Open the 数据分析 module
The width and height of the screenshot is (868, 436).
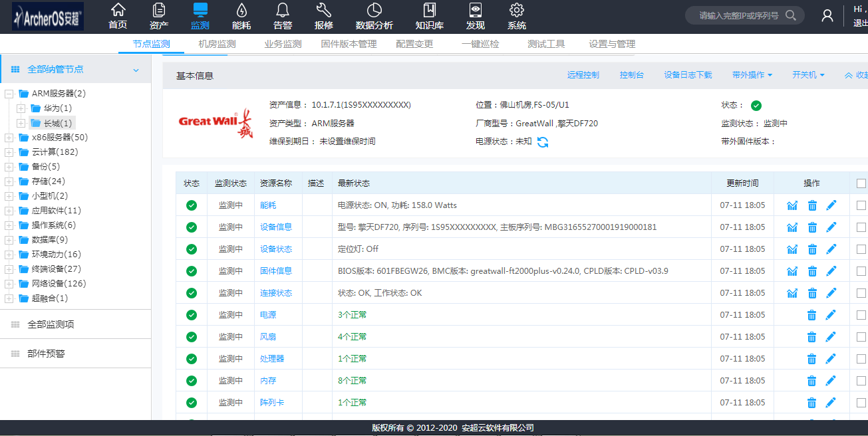(374, 16)
